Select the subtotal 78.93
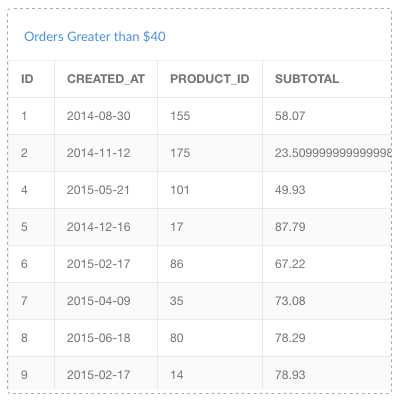Viewport: 401px width, 402px height. (290, 375)
